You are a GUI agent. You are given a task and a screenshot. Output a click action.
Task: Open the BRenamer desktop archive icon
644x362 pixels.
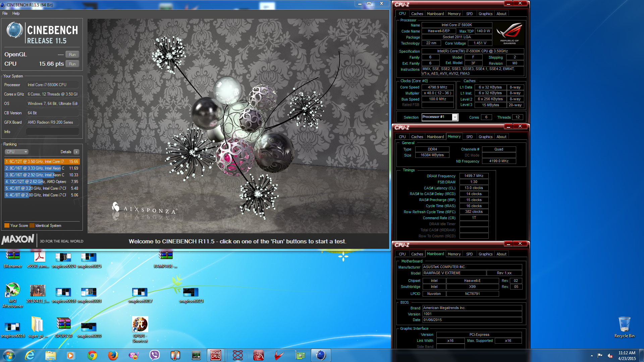pyautogui.click(x=13, y=260)
